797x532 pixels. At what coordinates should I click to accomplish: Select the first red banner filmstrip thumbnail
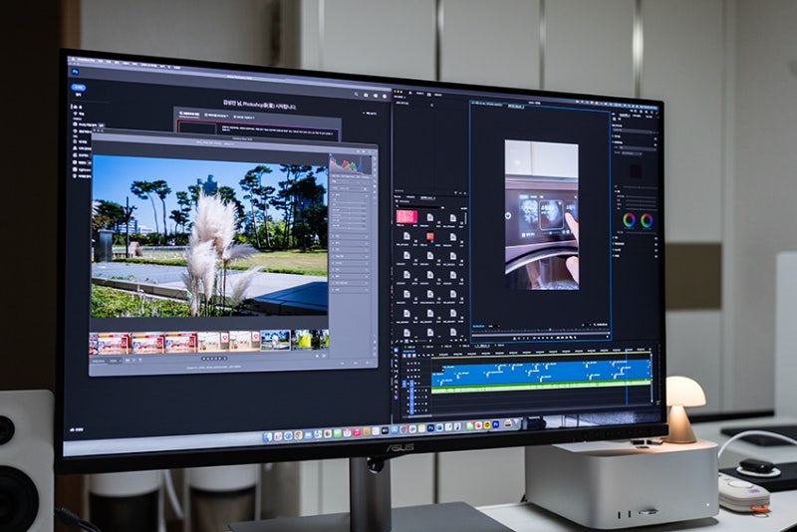[110, 343]
